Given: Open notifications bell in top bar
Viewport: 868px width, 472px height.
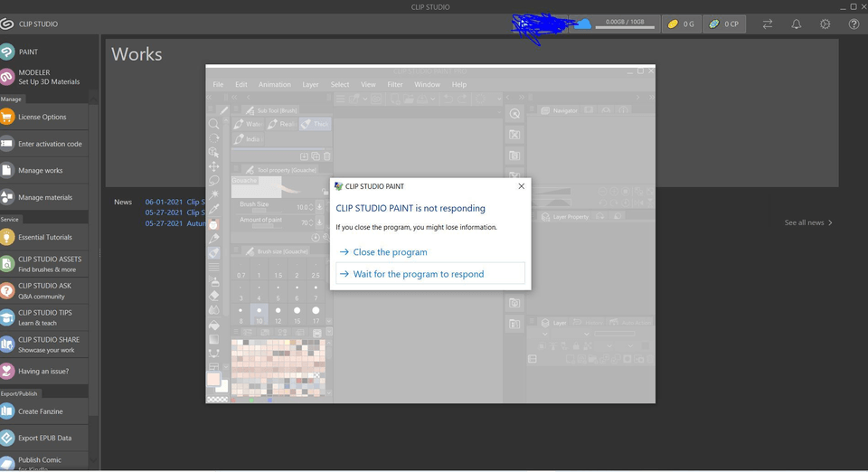Looking at the screenshot, I should click(796, 24).
